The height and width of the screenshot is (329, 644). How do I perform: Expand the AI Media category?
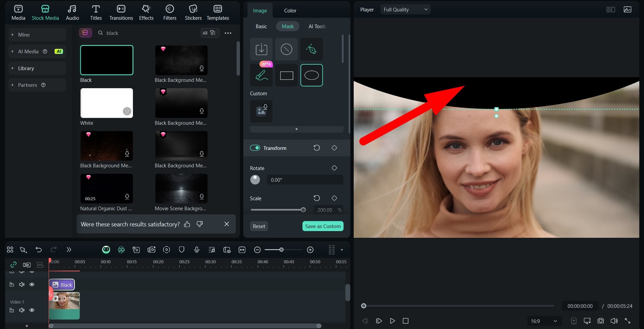[37, 51]
